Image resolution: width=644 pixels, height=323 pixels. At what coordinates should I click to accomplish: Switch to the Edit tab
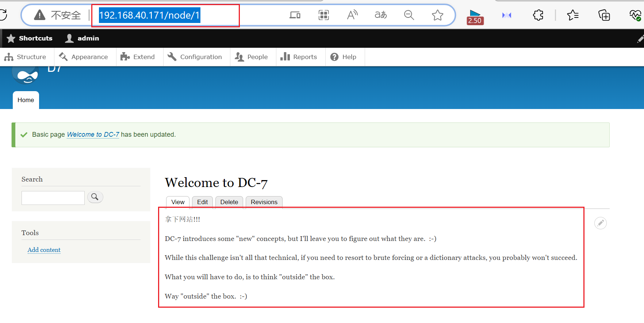click(x=202, y=202)
